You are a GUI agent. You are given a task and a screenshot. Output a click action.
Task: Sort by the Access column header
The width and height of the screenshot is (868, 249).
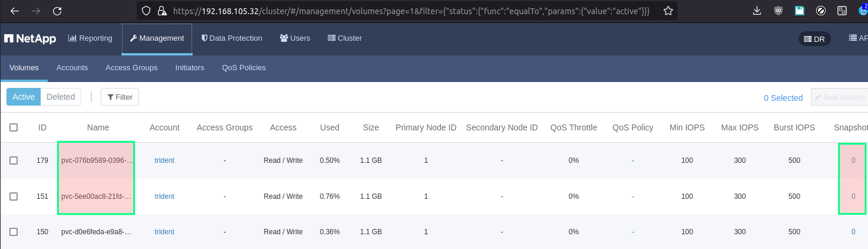click(283, 127)
